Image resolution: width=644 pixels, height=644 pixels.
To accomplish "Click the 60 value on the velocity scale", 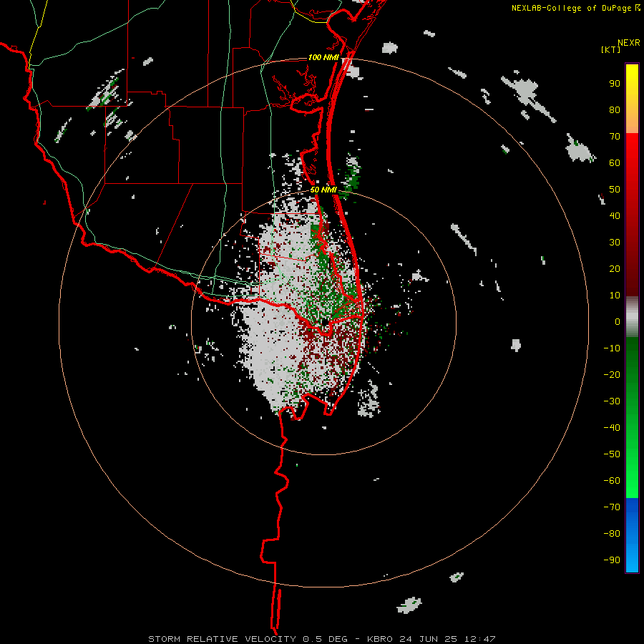I will pyautogui.click(x=615, y=162).
